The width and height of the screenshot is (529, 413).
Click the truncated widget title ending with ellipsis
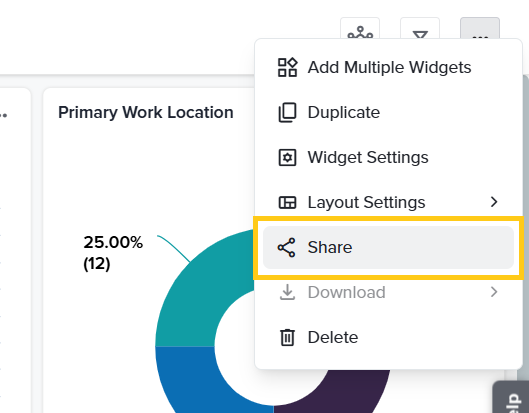click(x=3, y=114)
